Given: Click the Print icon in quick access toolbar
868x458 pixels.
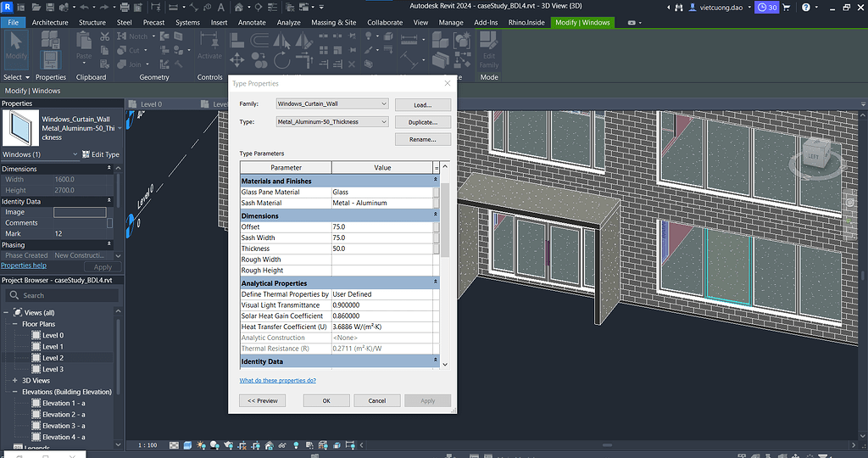Looking at the screenshot, I should point(125,7).
